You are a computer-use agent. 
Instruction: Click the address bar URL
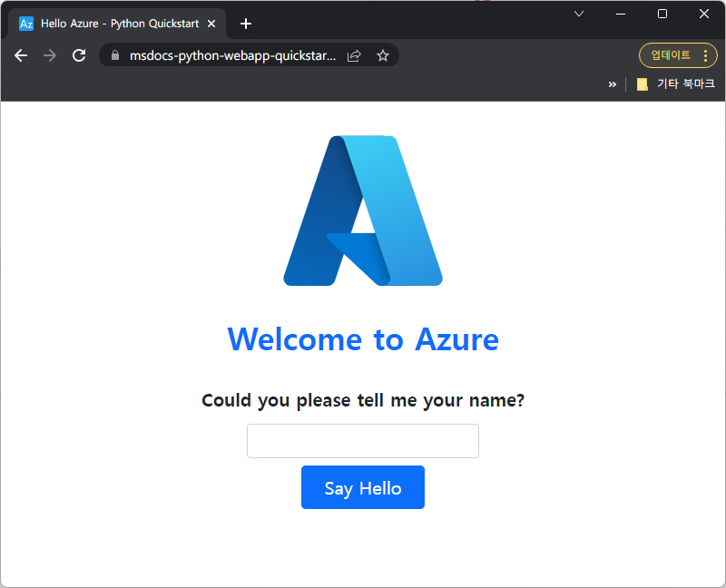[x=233, y=55]
